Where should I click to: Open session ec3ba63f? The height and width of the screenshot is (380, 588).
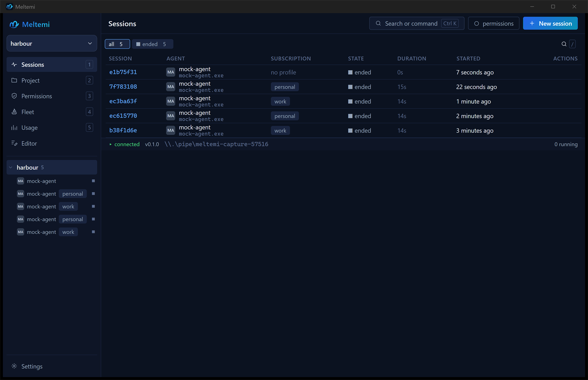[x=123, y=101]
